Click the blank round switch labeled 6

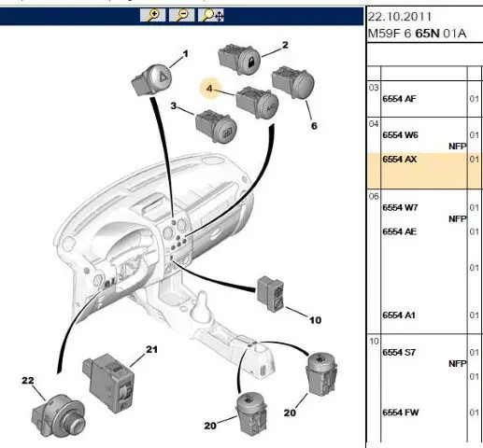pos(293,82)
